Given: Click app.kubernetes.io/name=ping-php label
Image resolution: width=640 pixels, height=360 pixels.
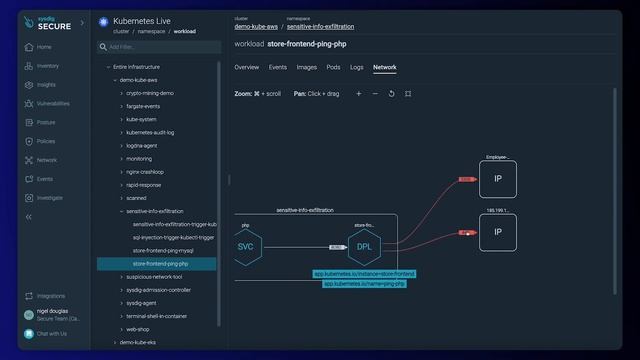Looking at the screenshot, I should coord(364,284).
